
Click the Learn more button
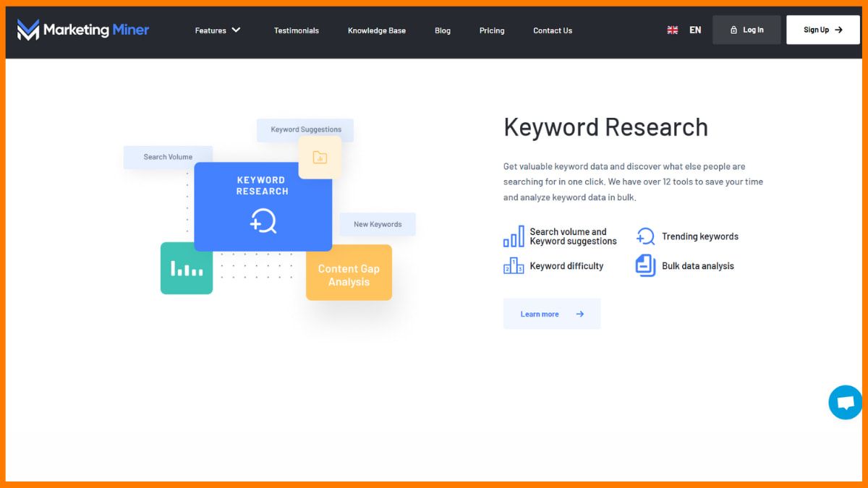tap(552, 314)
